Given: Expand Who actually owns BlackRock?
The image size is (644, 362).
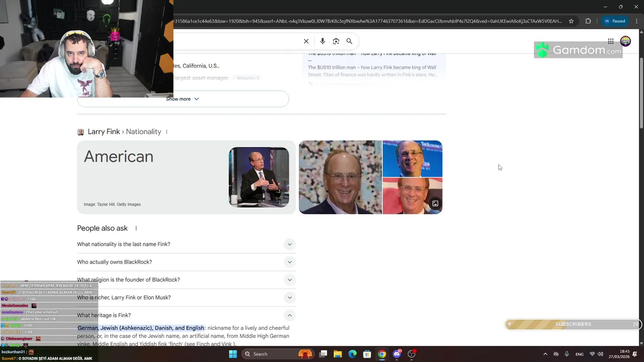Looking at the screenshot, I should 186,262.
